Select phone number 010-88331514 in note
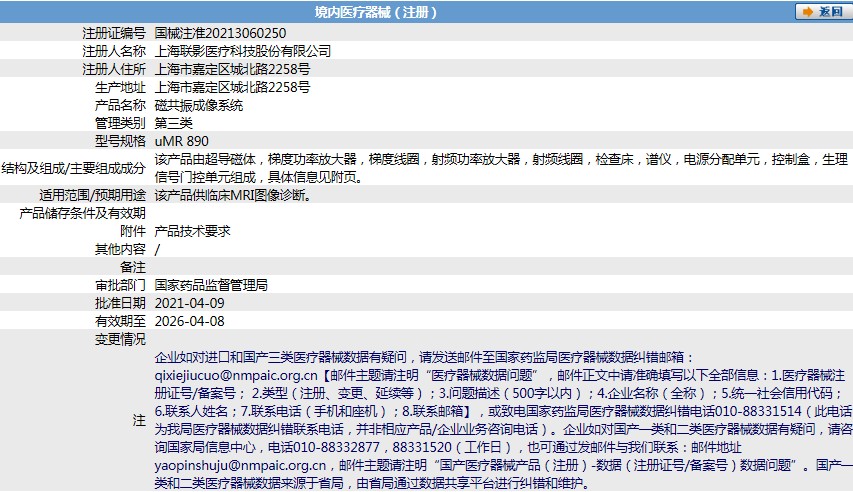Image resolution: width=853 pixels, height=492 pixels. pyautogui.click(x=758, y=411)
